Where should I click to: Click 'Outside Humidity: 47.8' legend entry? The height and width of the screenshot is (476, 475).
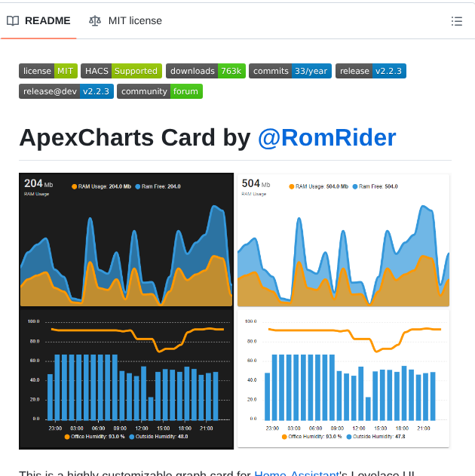(x=375, y=437)
